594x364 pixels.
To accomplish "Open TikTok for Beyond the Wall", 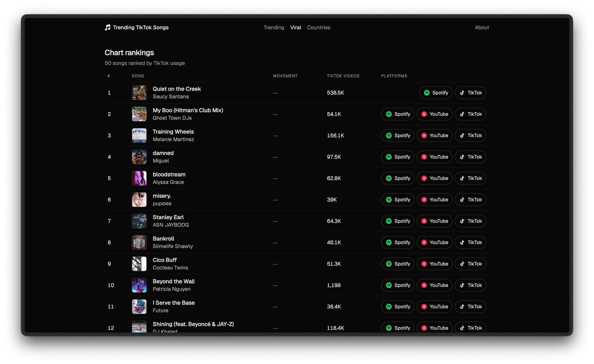I will pos(470,285).
